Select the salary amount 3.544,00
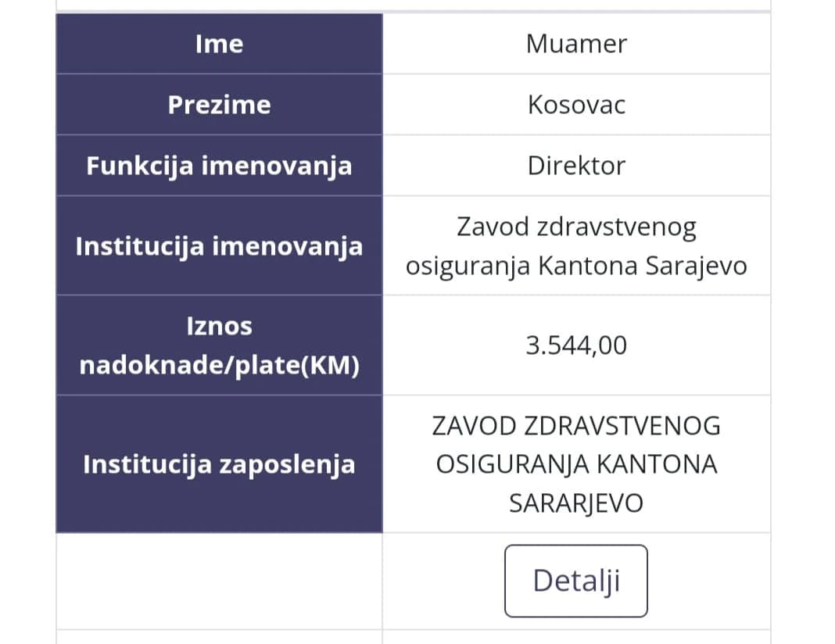The image size is (835, 644). (x=576, y=345)
